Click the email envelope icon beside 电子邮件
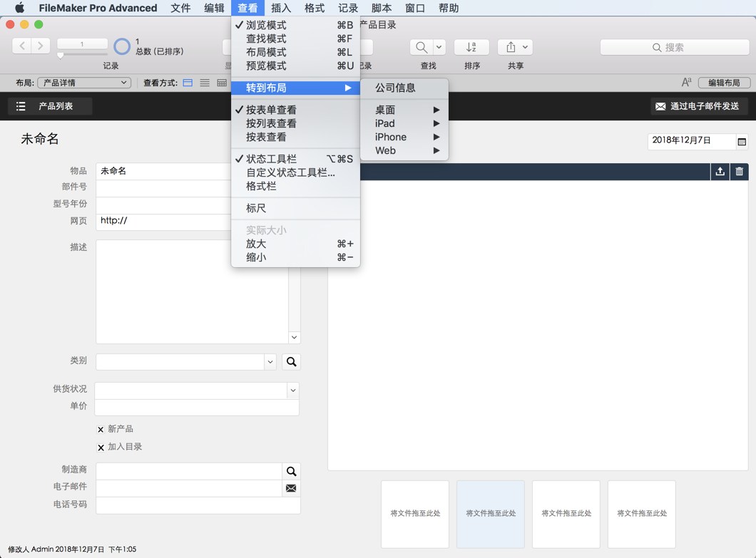This screenshot has height=558, width=756. [x=291, y=488]
